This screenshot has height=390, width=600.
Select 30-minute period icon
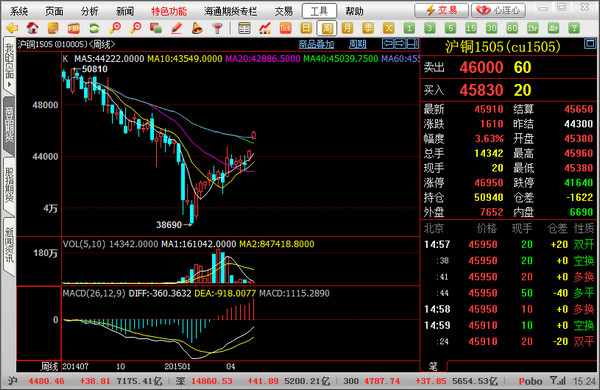(492, 28)
